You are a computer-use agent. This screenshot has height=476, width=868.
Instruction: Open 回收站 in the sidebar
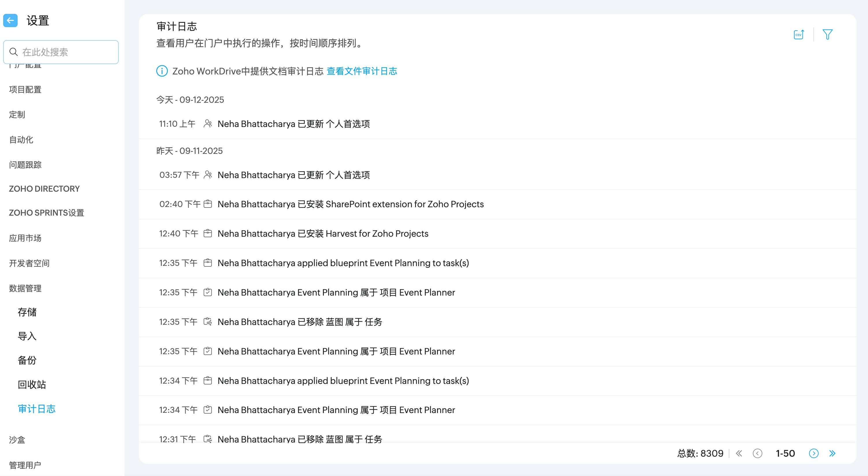32,384
